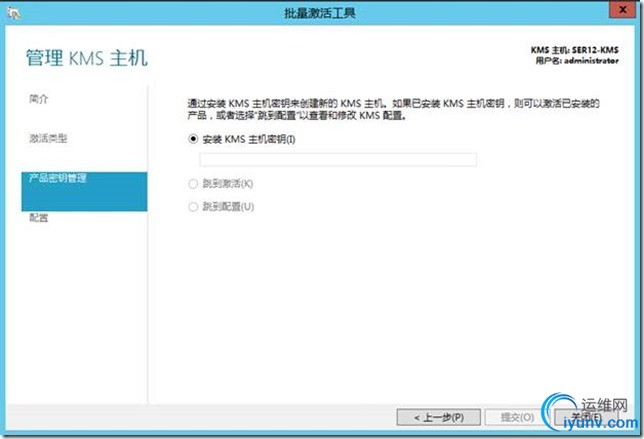Open the 配置 step in the sidebar

click(x=39, y=218)
